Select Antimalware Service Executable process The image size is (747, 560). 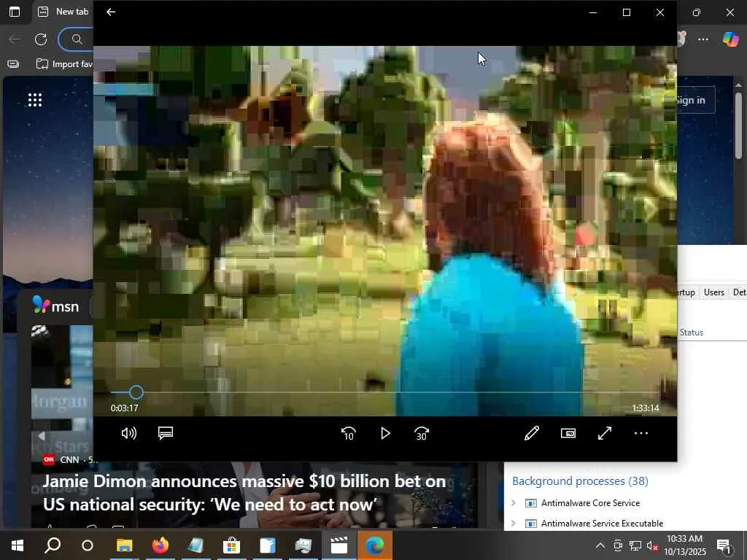(x=602, y=524)
